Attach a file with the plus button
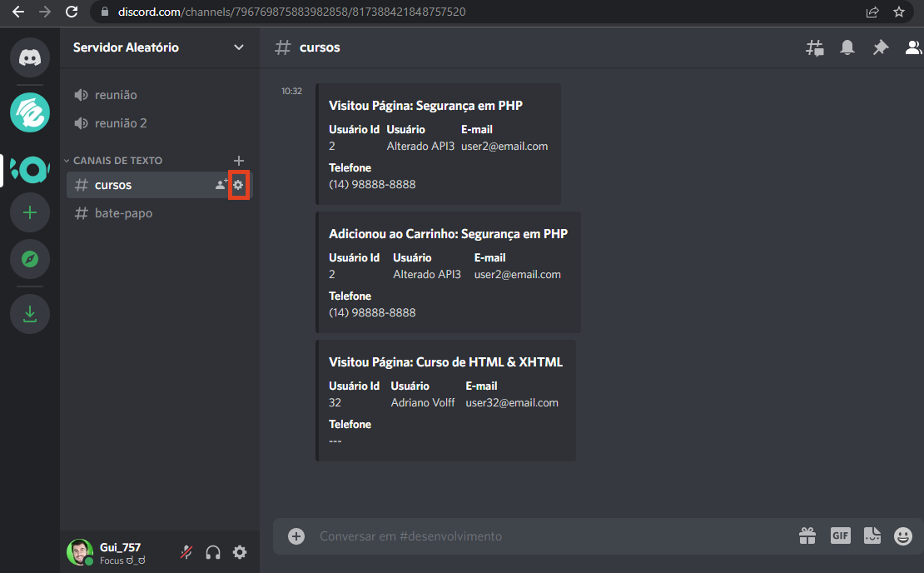Viewport: 924px width, 573px height. click(296, 536)
